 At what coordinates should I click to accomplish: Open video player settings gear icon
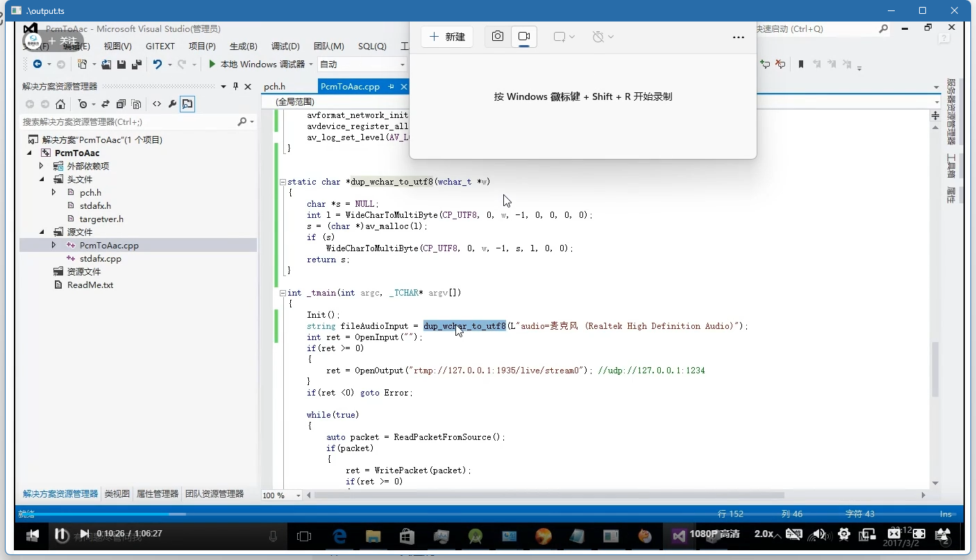pyautogui.click(x=844, y=534)
